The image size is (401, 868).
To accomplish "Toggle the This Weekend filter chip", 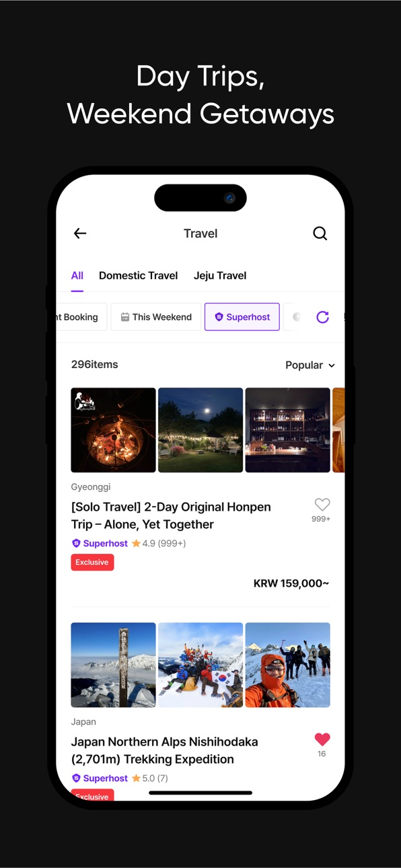I will point(156,317).
